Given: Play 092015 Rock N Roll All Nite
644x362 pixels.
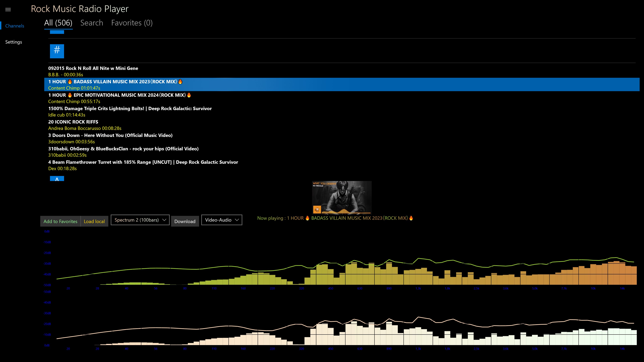Looking at the screenshot, I should point(93,71).
